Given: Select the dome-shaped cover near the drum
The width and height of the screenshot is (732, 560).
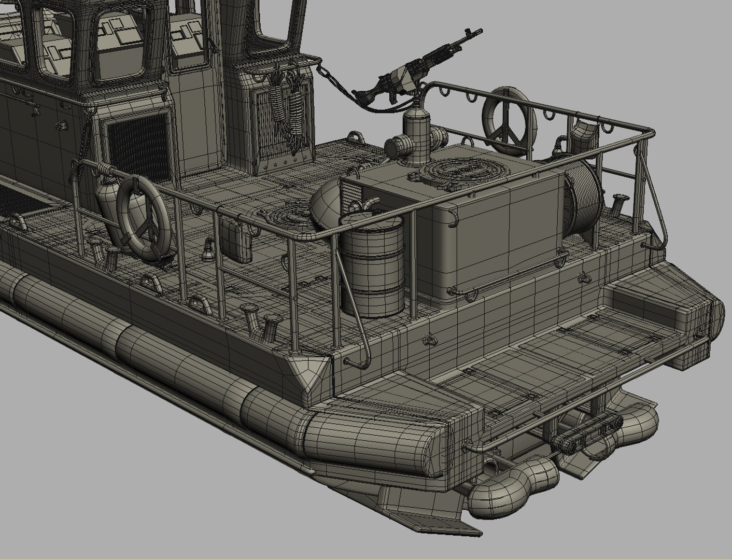Looking at the screenshot, I should click(x=326, y=205).
